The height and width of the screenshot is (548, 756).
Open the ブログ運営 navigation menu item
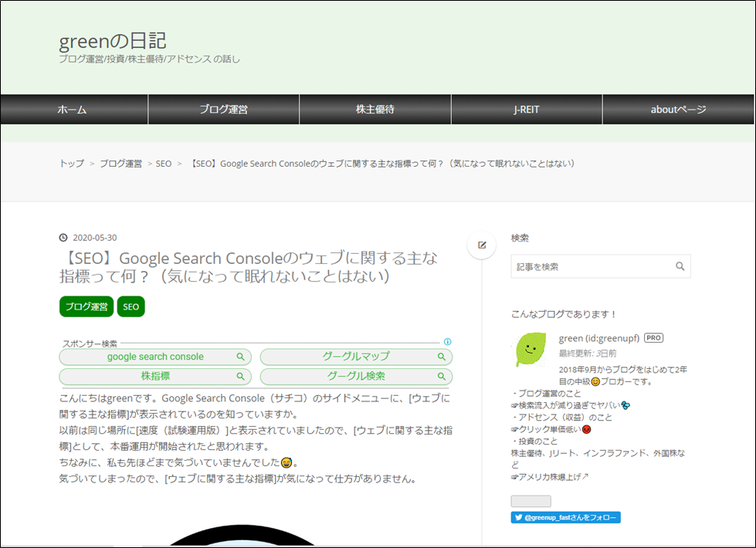223,110
